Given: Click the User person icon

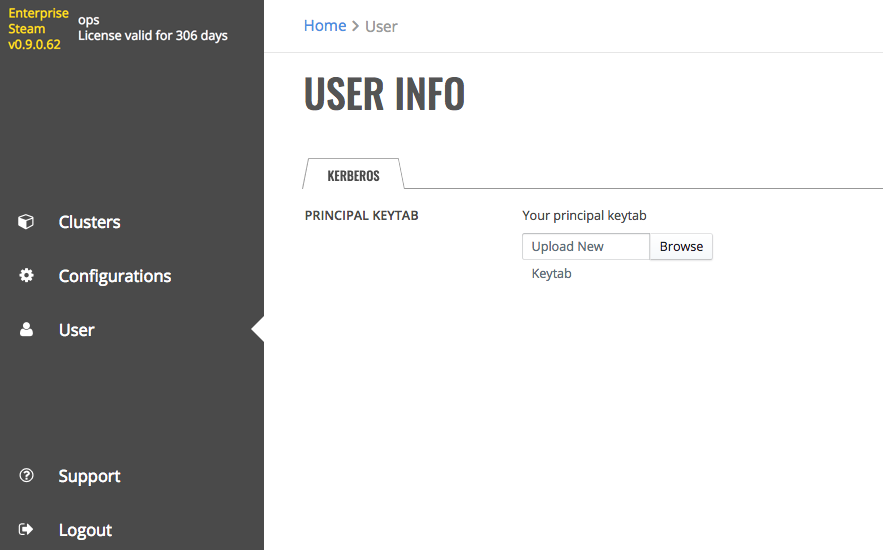Looking at the screenshot, I should pos(26,329).
